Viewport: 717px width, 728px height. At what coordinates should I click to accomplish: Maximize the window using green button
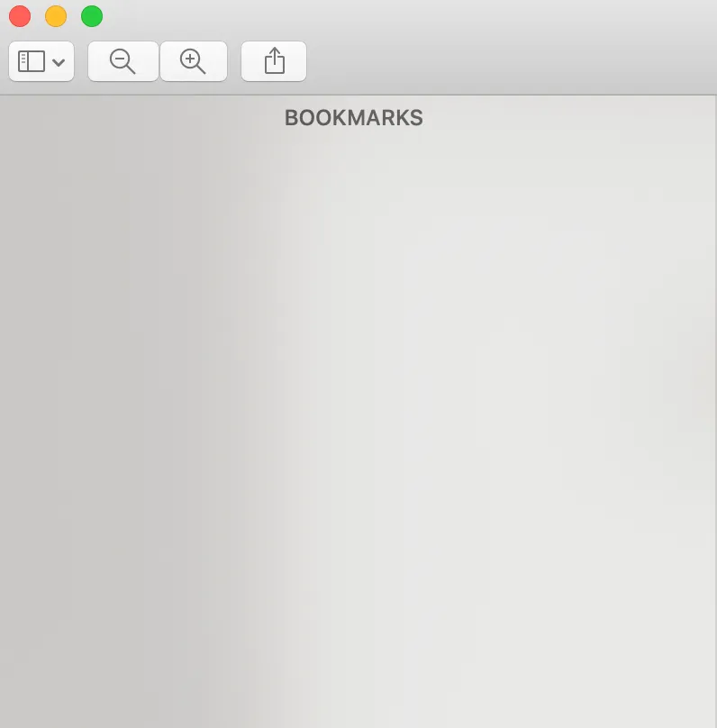pyautogui.click(x=92, y=16)
